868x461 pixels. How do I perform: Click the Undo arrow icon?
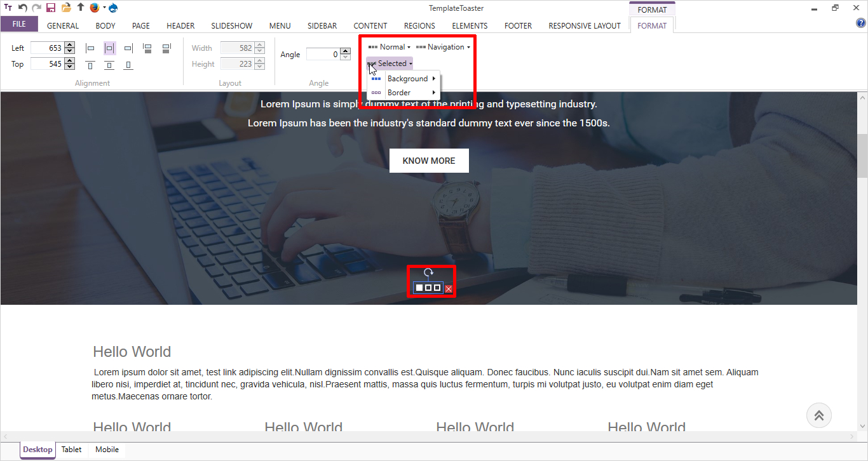tap(23, 8)
